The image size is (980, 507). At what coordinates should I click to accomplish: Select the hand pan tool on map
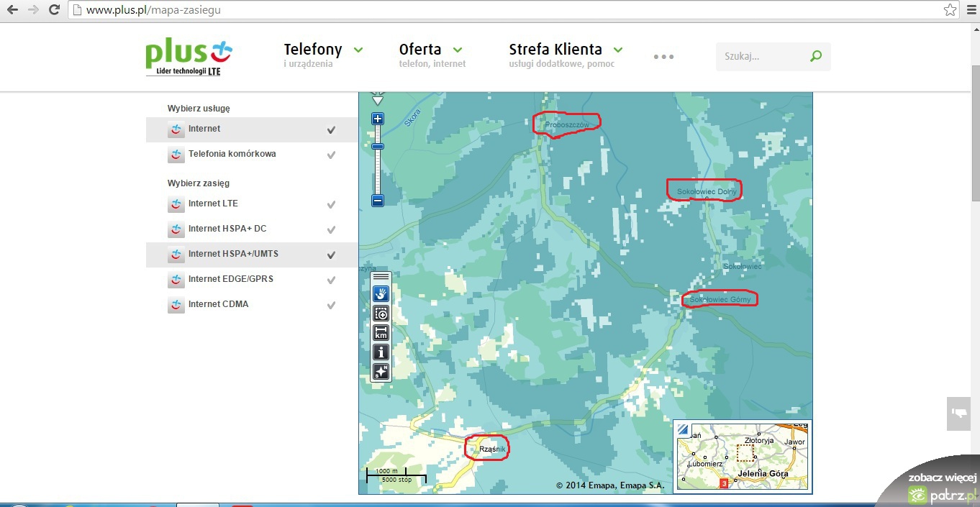(381, 293)
